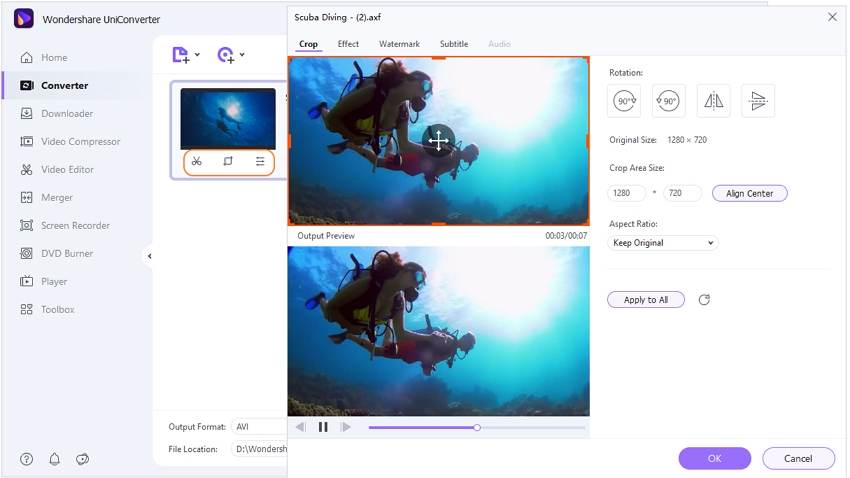Close the Scuba Diving crop dialog
The height and width of the screenshot is (478, 850).
pos(832,17)
